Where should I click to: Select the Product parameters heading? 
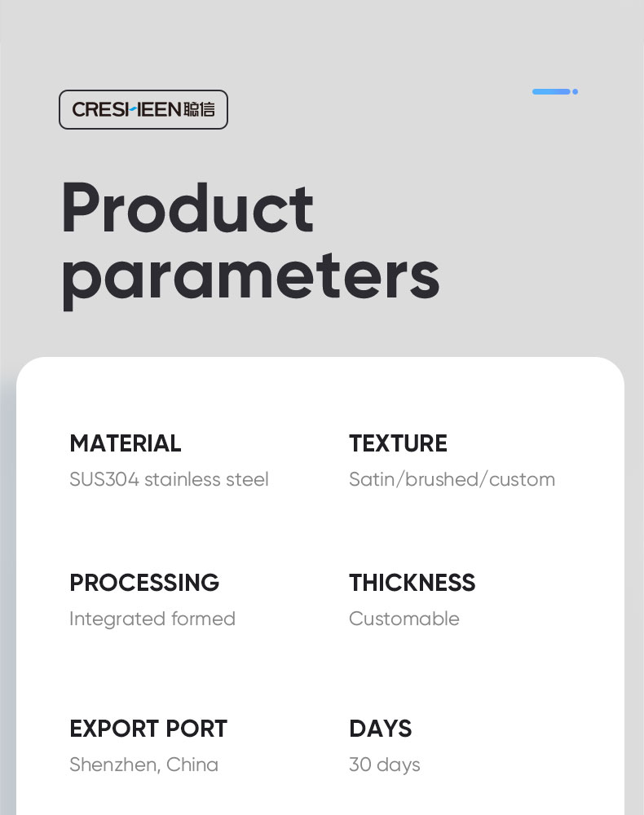pyautogui.click(x=250, y=244)
